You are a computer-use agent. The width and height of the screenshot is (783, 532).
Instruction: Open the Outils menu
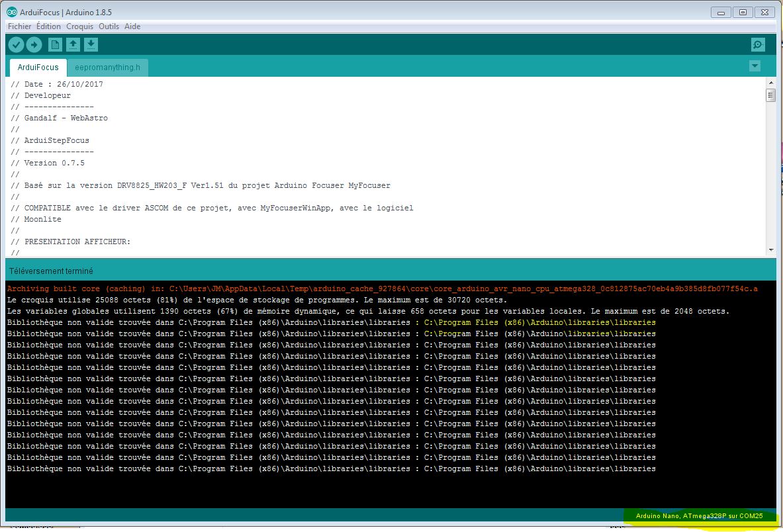(x=109, y=26)
